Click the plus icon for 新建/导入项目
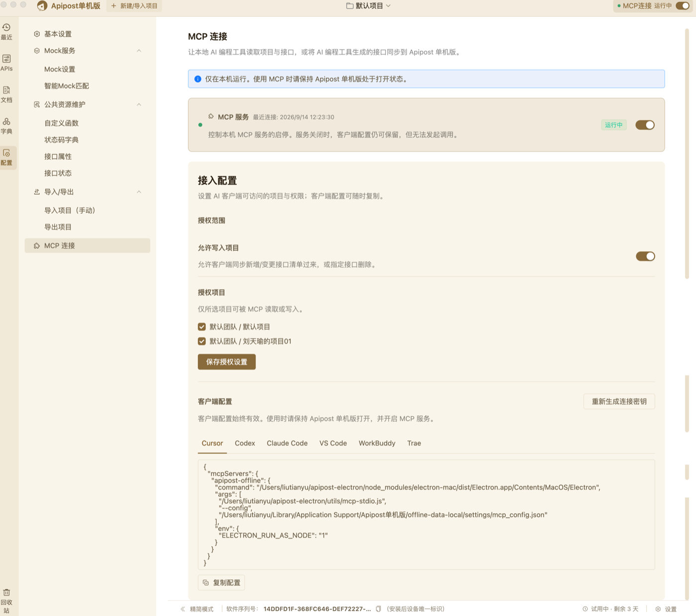Image resolution: width=696 pixels, height=616 pixels. click(113, 6)
